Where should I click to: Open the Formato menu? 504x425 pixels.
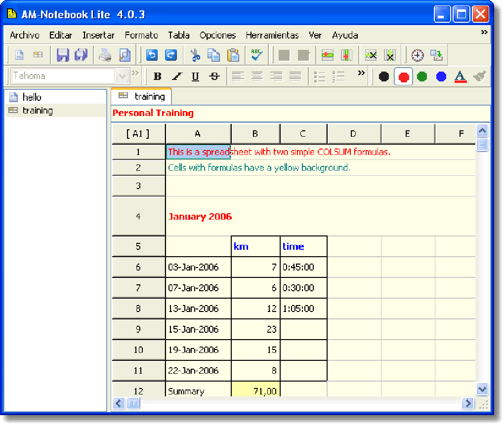[x=141, y=35]
